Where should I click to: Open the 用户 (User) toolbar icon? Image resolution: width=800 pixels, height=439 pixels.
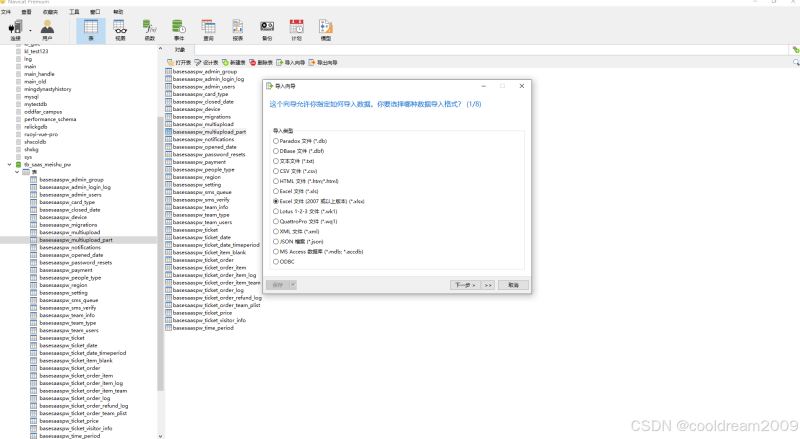(47, 30)
